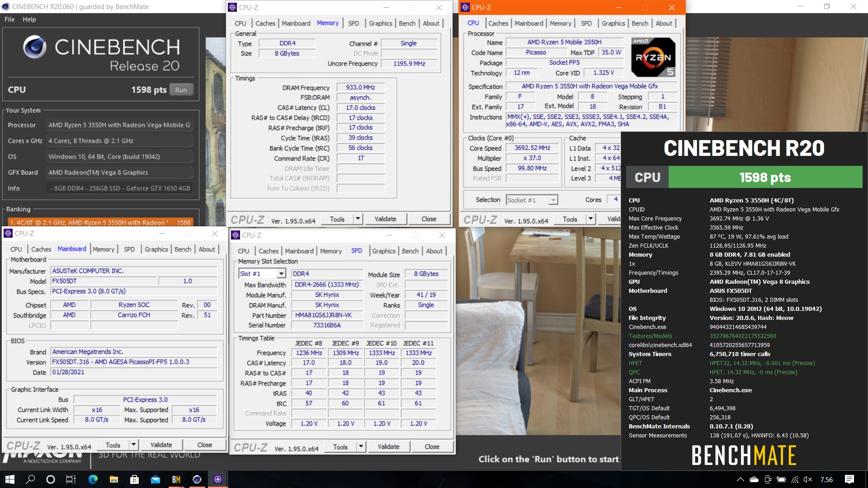The width and height of the screenshot is (868, 488).
Task: Open OneDrive cloud tray icon
Action: tap(754, 479)
